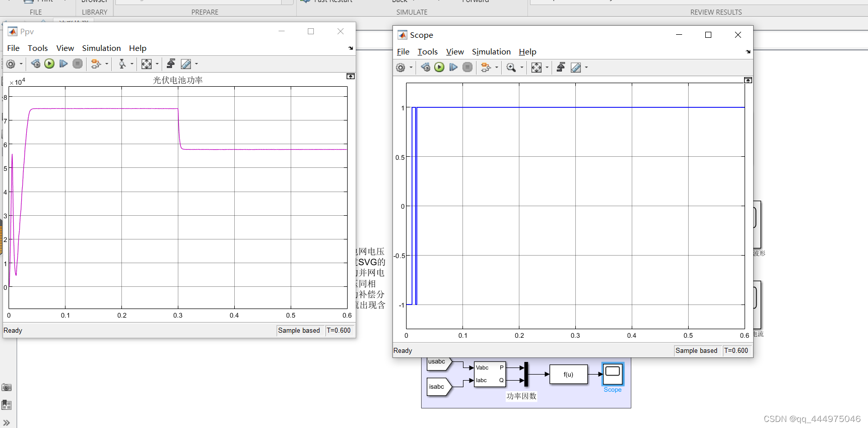Expand configuration gear dropdown in Ppv

tap(21, 64)
